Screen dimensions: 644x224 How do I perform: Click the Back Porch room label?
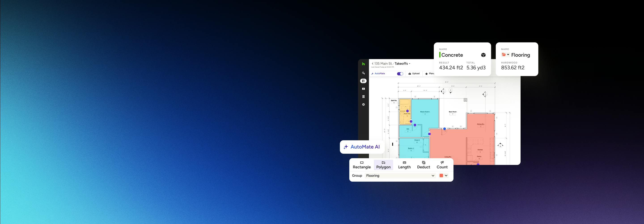pos(453,112)
